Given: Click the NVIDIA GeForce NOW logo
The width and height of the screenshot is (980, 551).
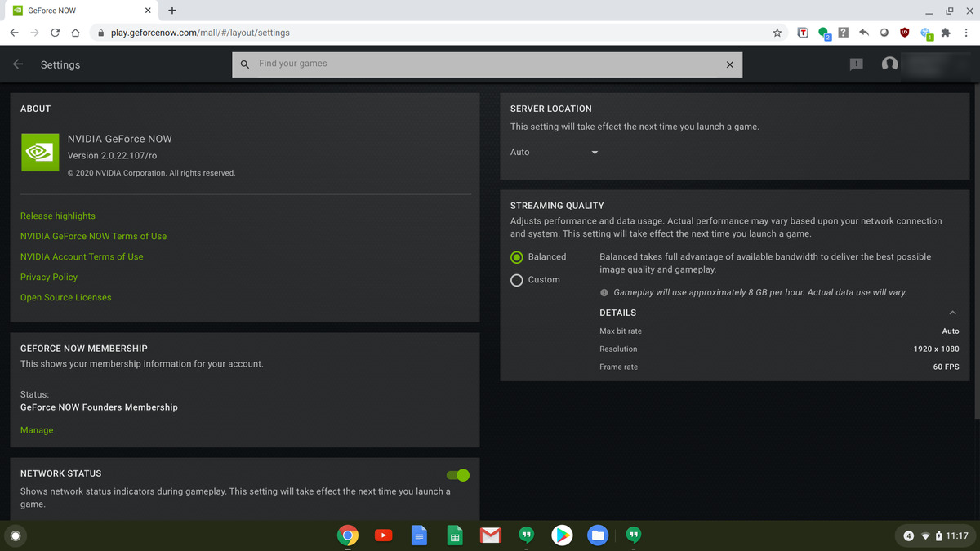Looking at the screenshot, I should click(x=40, y=152).
